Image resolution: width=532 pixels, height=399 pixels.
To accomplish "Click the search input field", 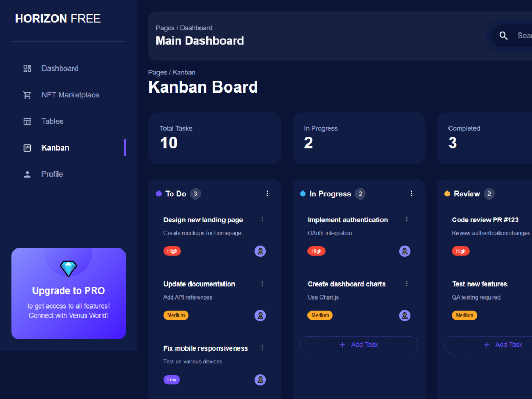I will (x=512, y=36).
